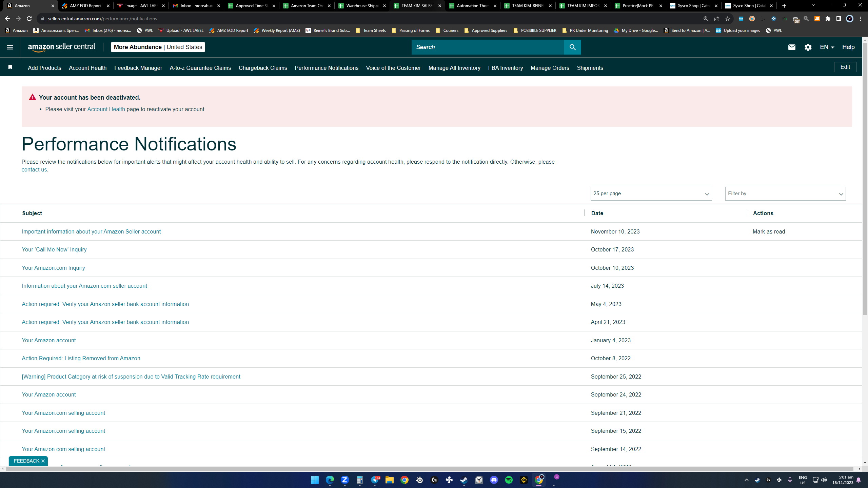
Task: Mark November 10 notification as read
Action: click(x=769, y=231)
